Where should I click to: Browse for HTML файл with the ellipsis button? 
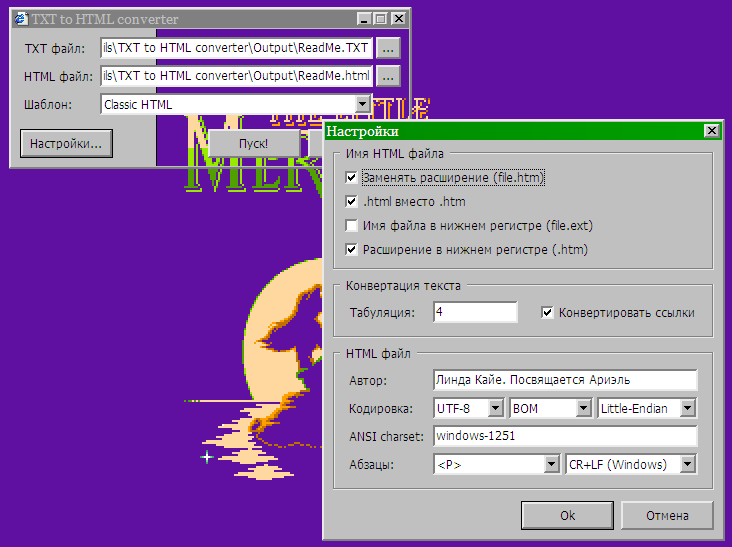388,76
